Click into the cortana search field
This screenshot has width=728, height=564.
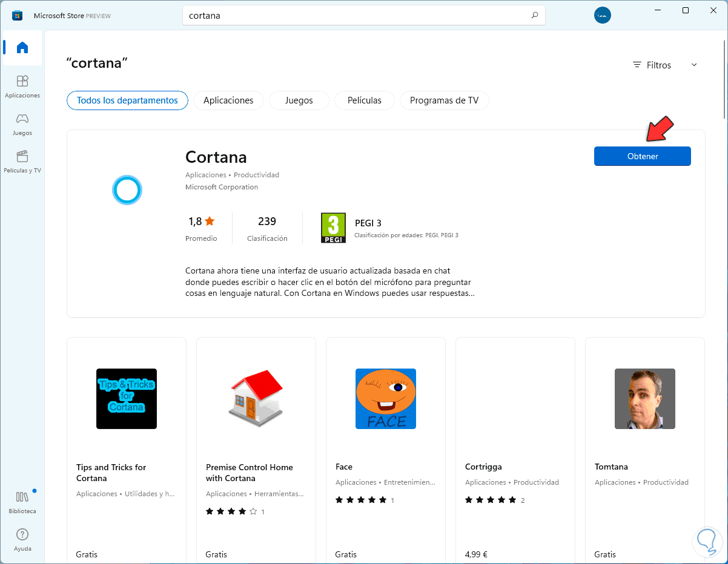363,16
